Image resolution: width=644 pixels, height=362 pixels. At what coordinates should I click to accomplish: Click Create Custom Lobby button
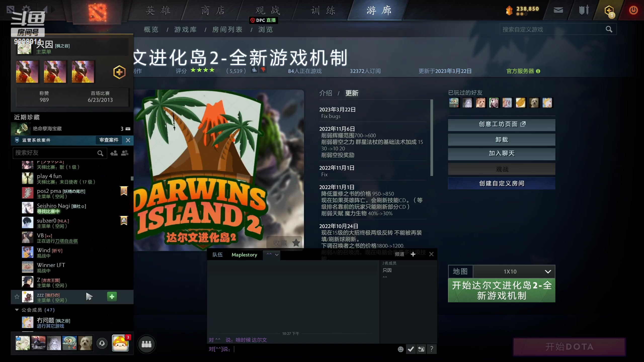coord(502,183)
